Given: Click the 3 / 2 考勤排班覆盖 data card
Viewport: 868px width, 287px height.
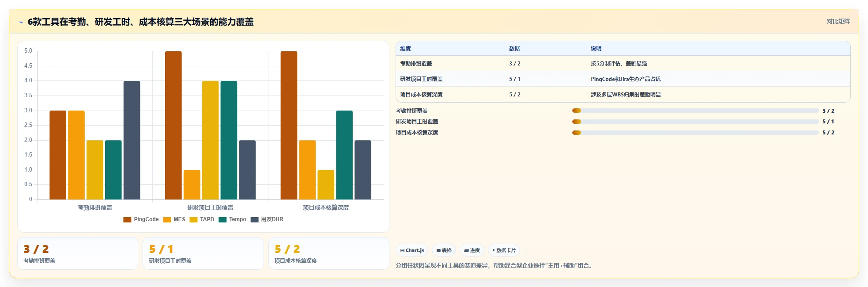Looking at the screenshot, I should (78, 253).
